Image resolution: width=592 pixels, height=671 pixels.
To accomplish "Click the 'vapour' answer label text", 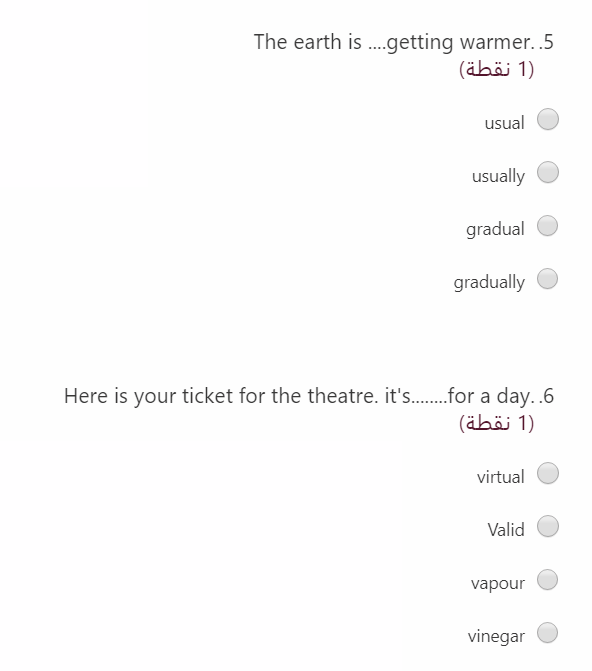I will pos(498,583).
